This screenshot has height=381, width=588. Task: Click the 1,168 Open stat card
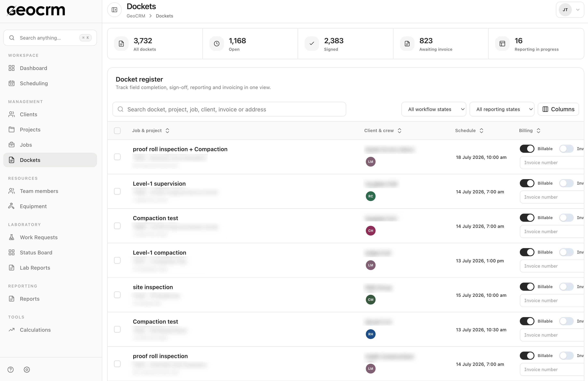click(x=250, y=44)
